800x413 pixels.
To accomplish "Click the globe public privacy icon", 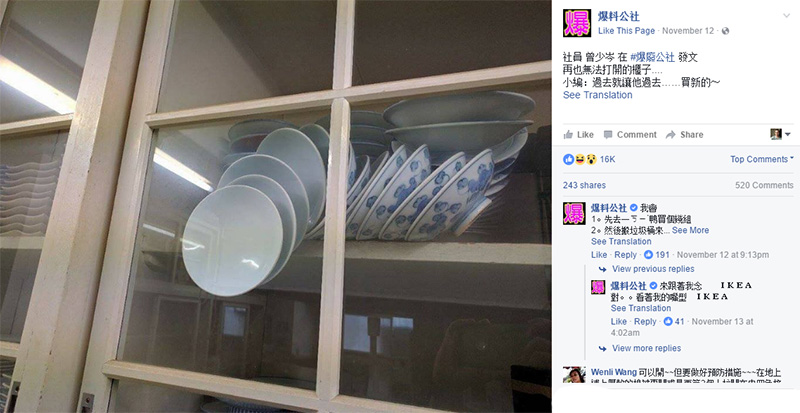I will [x=725, y=31].
